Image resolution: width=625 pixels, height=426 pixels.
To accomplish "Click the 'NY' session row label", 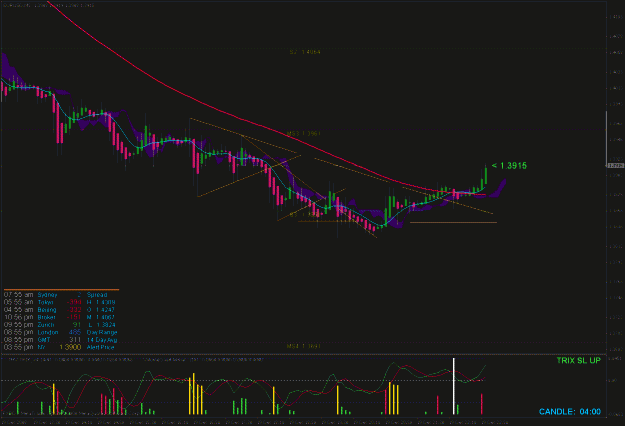I will click(x=41, y=347).
